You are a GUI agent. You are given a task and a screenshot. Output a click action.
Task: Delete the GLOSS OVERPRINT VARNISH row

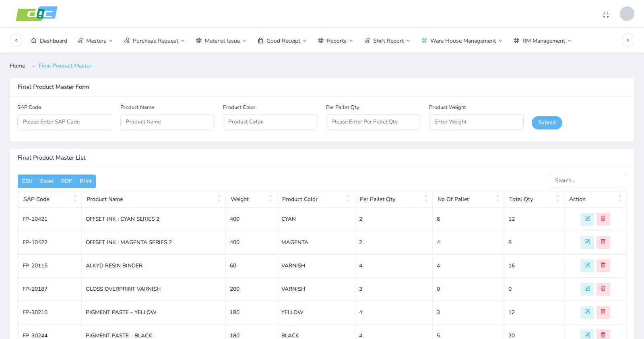pos(603,289)
